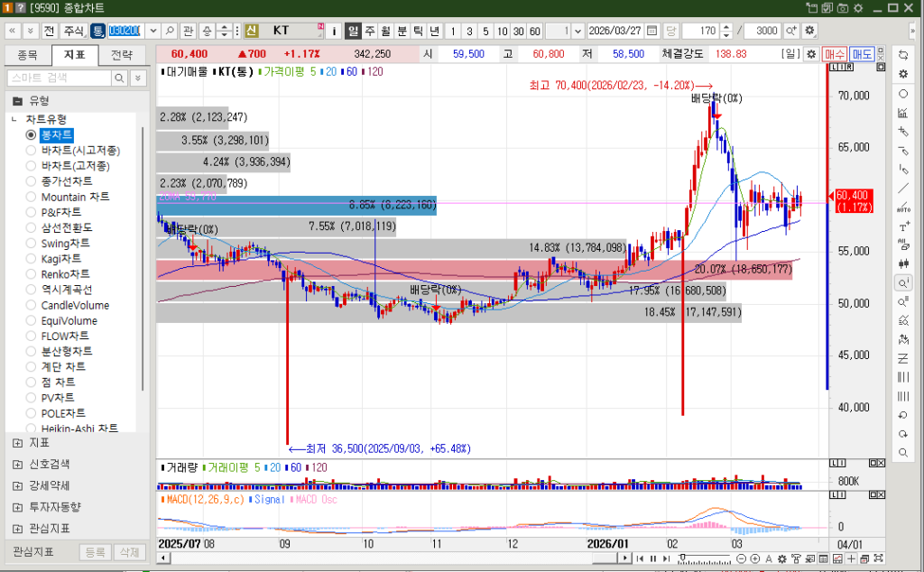Click the undo arrow in right toolbar
Screen dimensions: 924x572
pos(903,415)
